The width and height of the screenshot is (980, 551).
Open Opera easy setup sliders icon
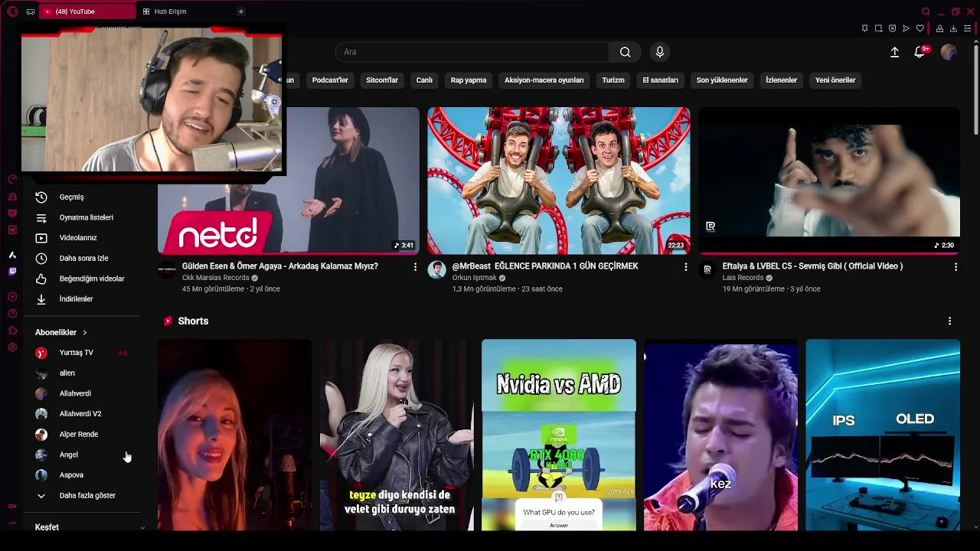point(968,28)
